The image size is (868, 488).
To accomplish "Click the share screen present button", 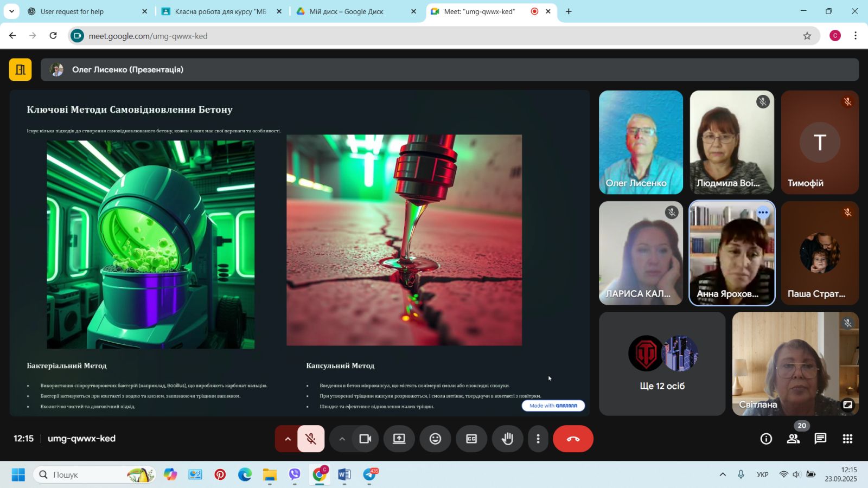I will (x=399, y=439).
